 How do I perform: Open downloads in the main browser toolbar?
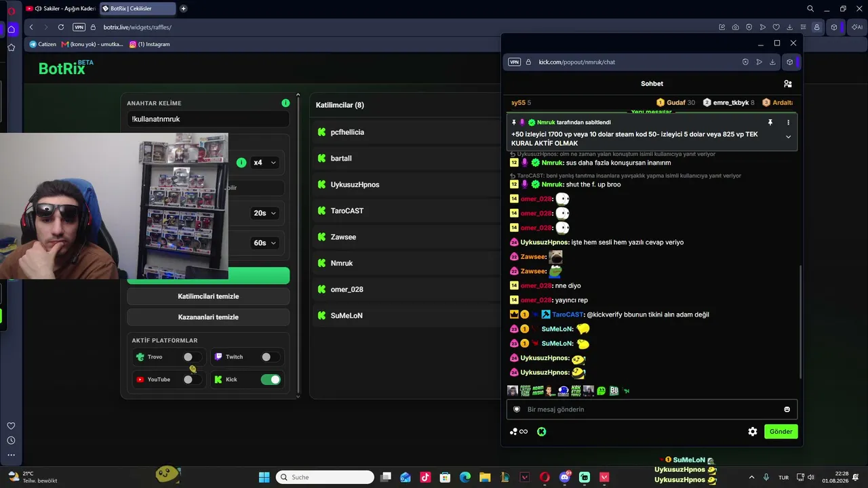[x=790, y=27]
